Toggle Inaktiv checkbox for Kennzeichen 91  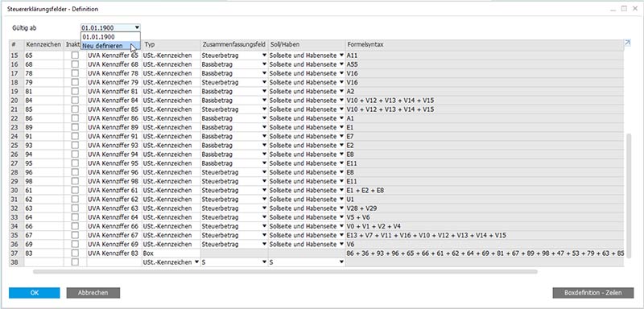[x=75, y=136]
